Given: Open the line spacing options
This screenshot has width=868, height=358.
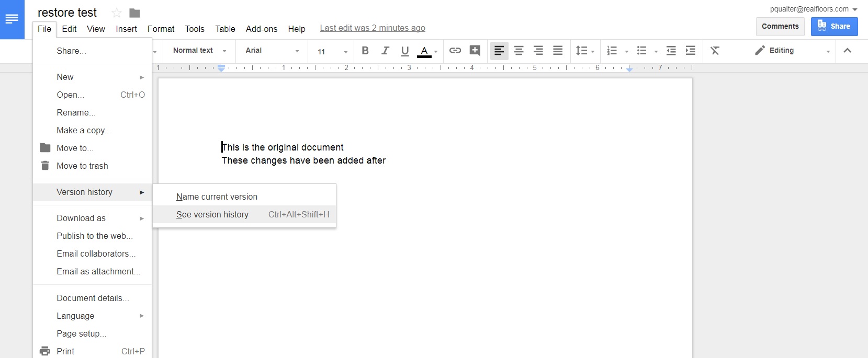Looking at the screenshot, I should pyautogui.click(x=585, y=51).
